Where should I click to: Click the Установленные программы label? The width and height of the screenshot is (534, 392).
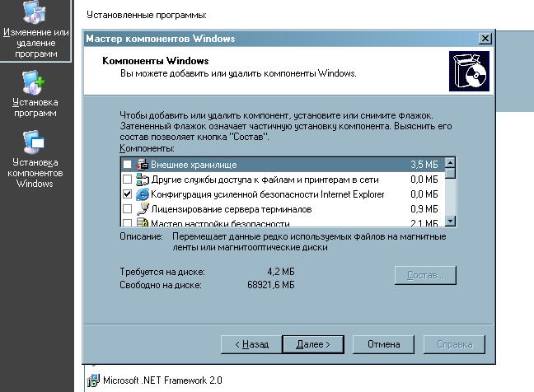pos(147,15)
